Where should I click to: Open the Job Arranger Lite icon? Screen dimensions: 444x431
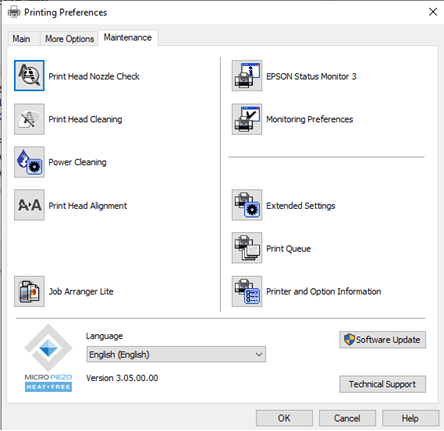(x=29, y=291)
